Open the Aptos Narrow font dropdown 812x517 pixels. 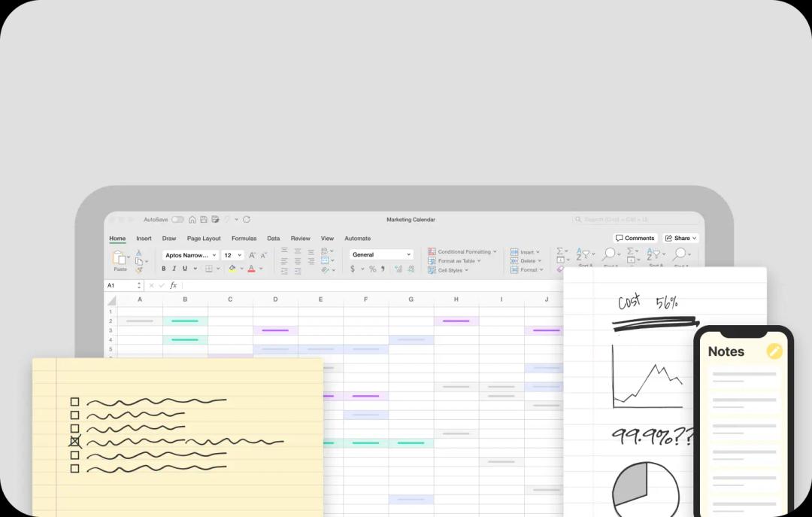tap(190, 255)
